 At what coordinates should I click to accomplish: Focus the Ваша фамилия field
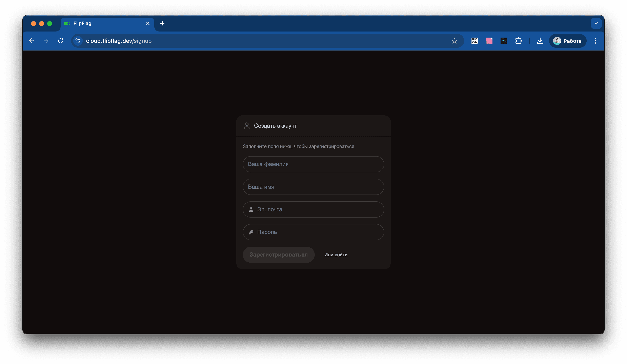tap(313, 164)
